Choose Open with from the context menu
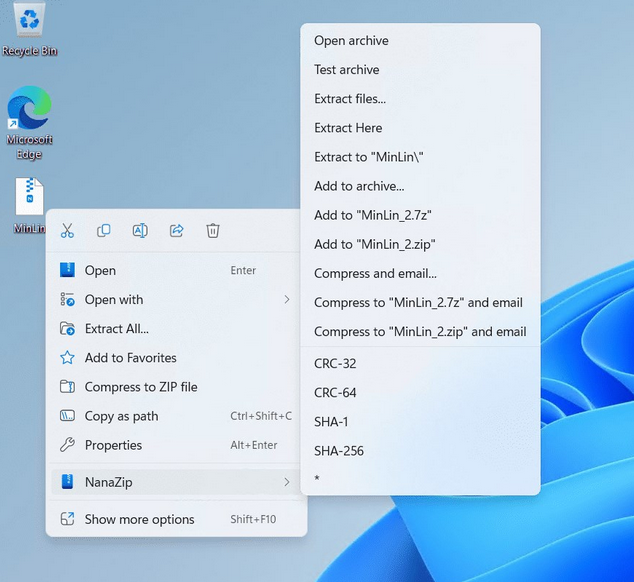Image resolution: width=634 pixels, height=582 pixels. [x=176, y=299]
